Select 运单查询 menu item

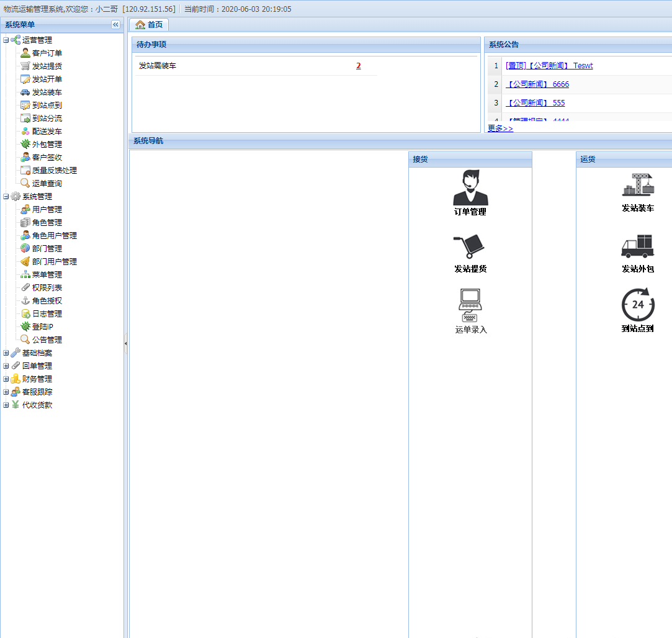coord(47,184)
